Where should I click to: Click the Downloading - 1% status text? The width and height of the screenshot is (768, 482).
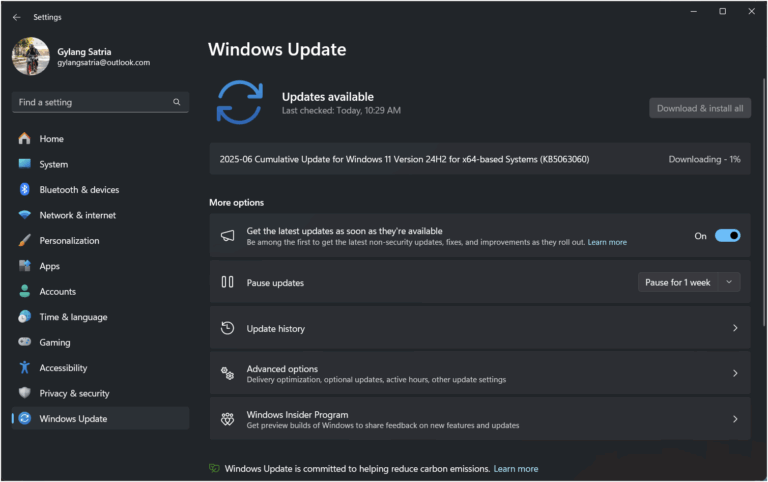pos(704,159)
